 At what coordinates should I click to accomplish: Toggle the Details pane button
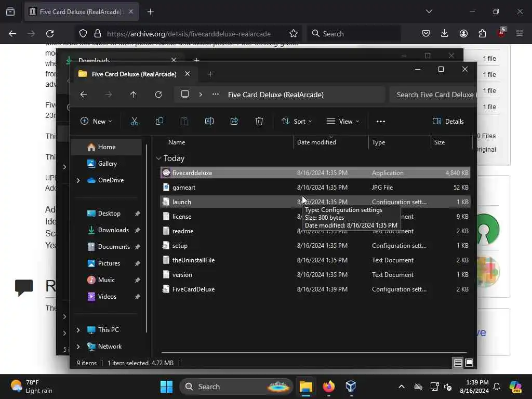[448, 122]
